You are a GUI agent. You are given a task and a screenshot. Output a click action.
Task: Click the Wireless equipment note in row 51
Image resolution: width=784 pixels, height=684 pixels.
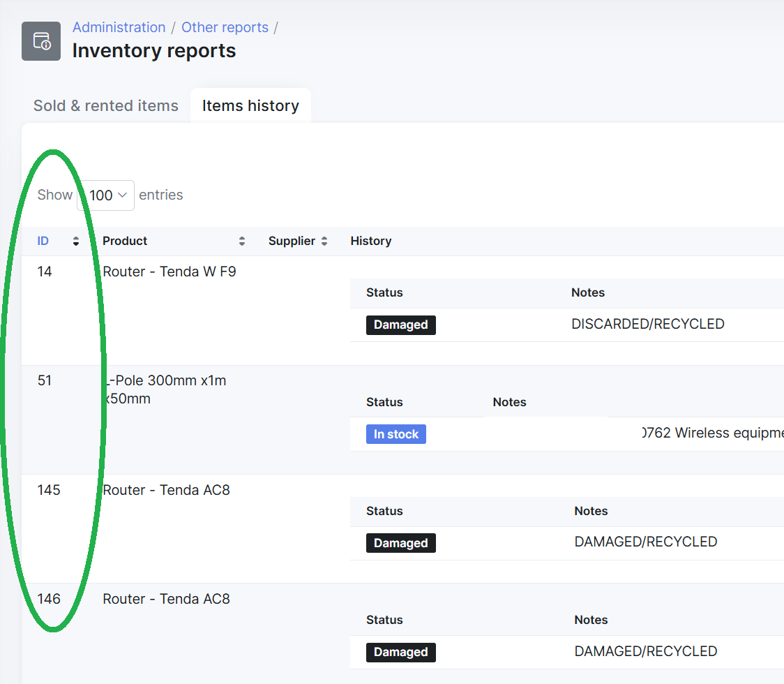(x=713, y=433)
